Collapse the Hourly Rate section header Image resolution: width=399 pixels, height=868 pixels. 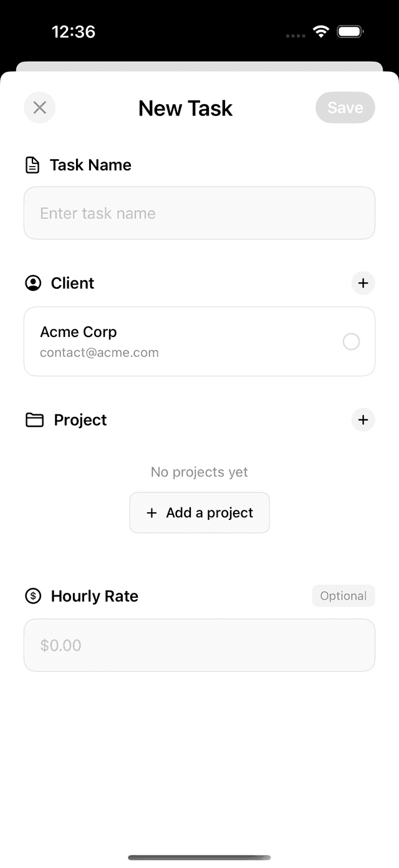(94, 596)
